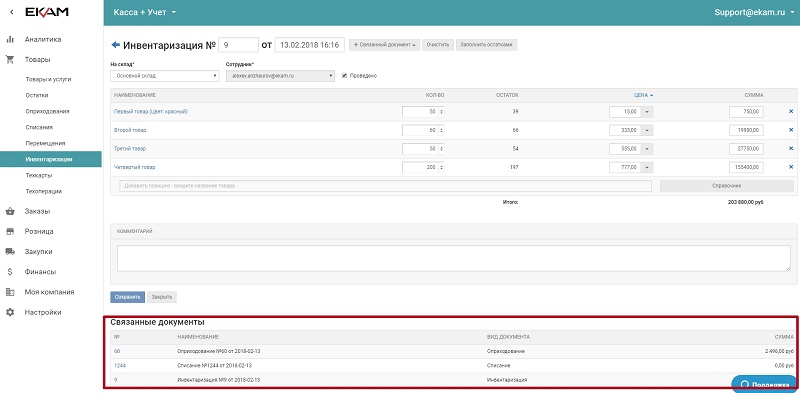Expand the На склад warehouse dropdown
The width and height of the screenshot is (800, 393).
pyautogui.click(x=165, y=76)
